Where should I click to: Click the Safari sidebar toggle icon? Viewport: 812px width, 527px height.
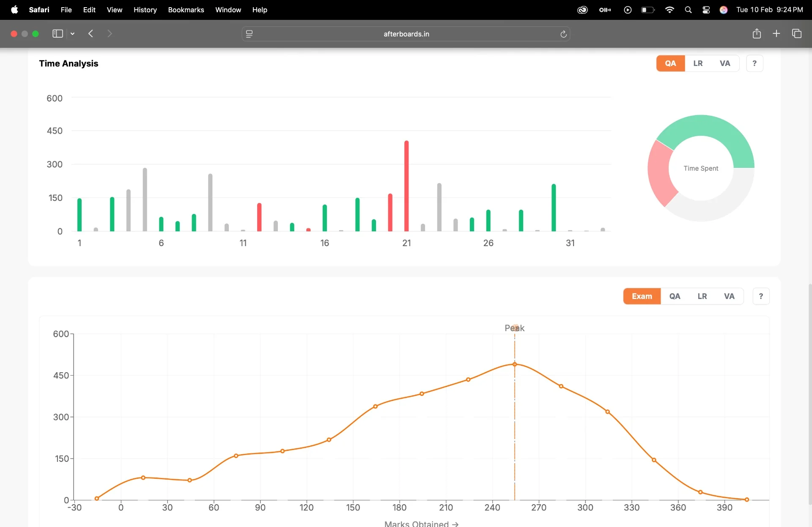(58, 33)
